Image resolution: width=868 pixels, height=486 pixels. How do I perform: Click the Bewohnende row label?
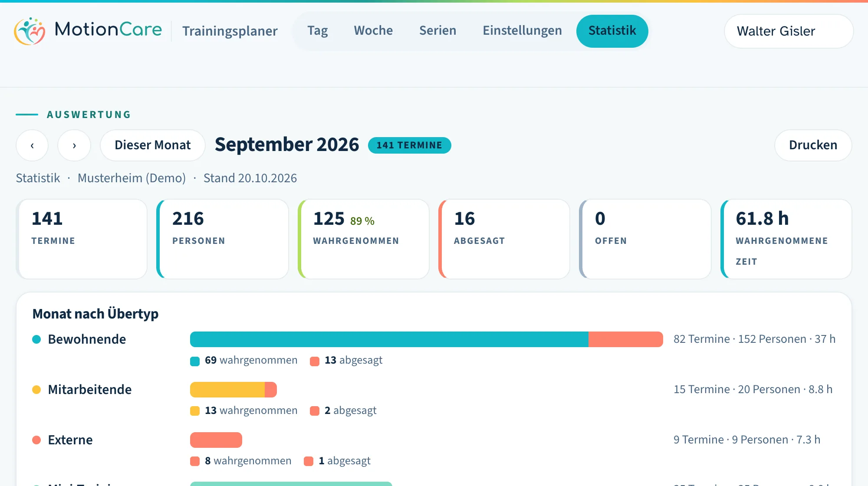(x=87, y=339)
